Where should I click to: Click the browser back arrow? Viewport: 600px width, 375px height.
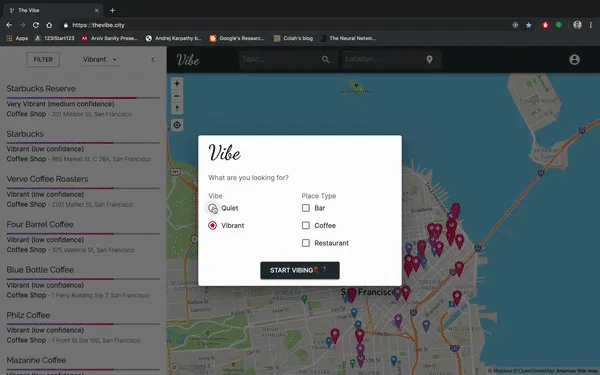(x=9, y=25)
